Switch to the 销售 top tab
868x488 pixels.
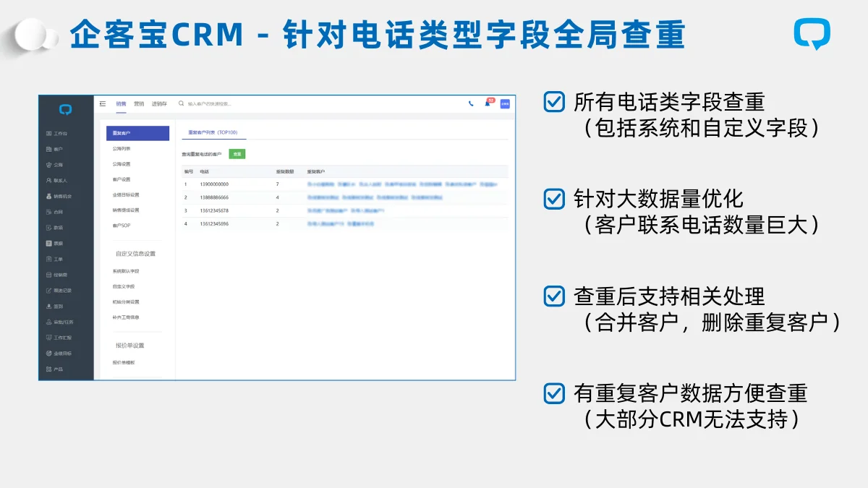click(x=121, y=104)
